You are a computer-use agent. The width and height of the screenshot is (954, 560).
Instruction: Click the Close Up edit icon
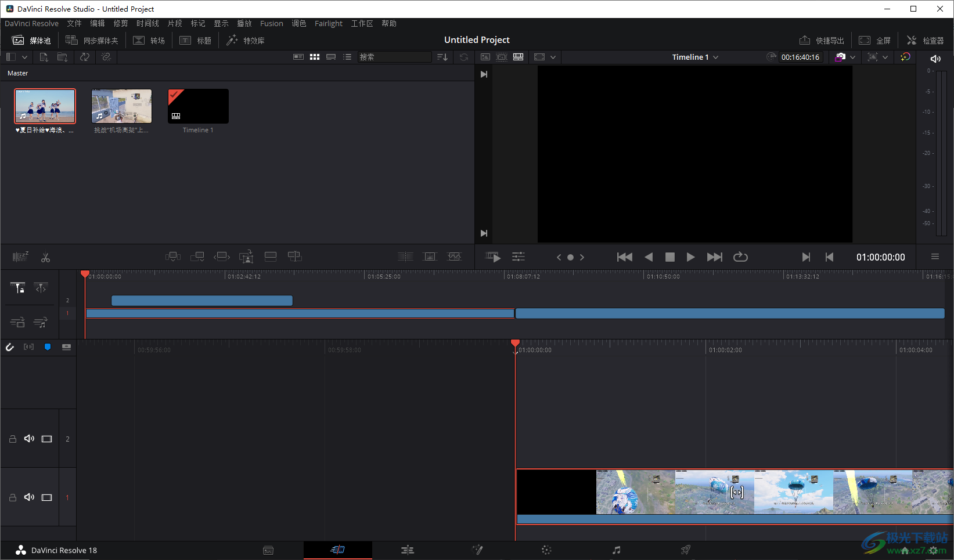tap(247, 256)
